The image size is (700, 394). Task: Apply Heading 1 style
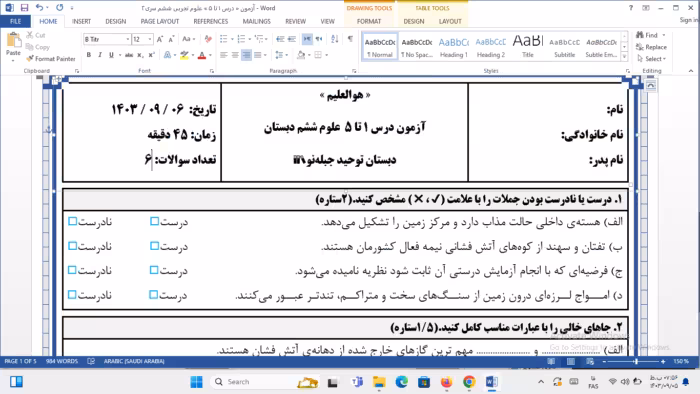(x=454, y=47)
